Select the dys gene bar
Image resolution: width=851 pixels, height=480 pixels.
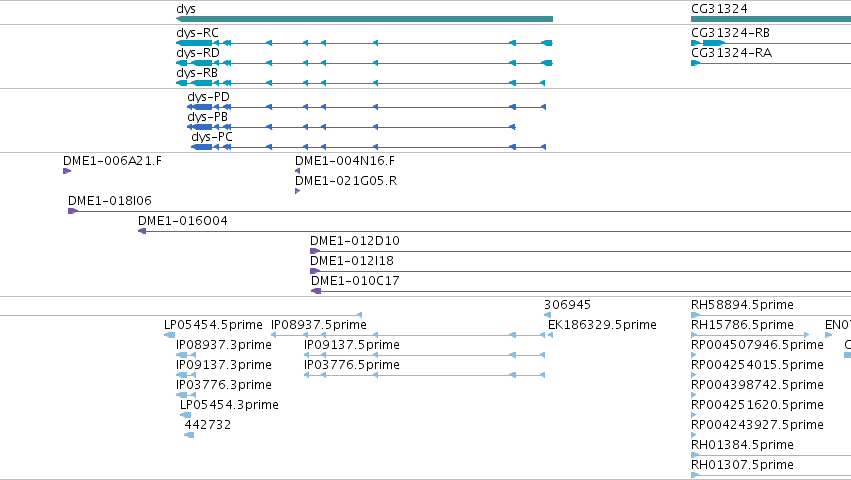tap(364, 19)
